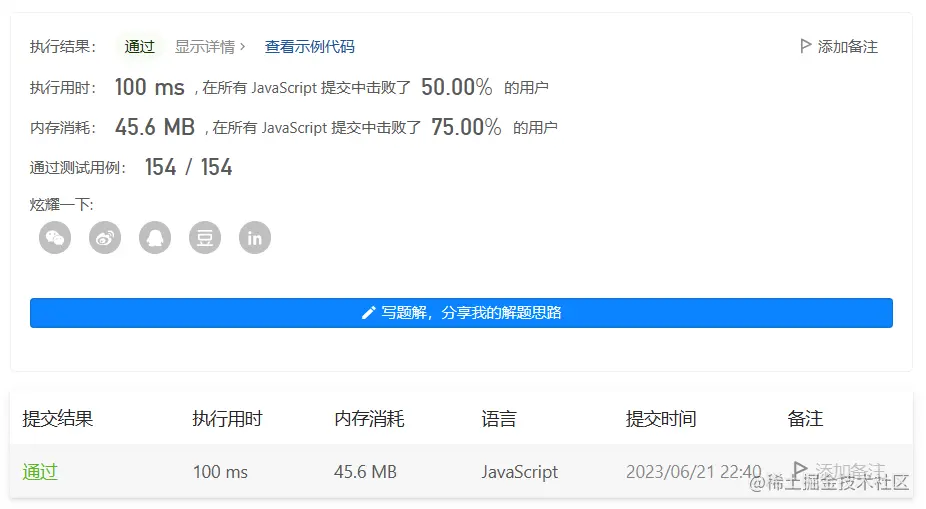Select the JavaScript language cell
The image size is (926, 509).
coord(520,472)
